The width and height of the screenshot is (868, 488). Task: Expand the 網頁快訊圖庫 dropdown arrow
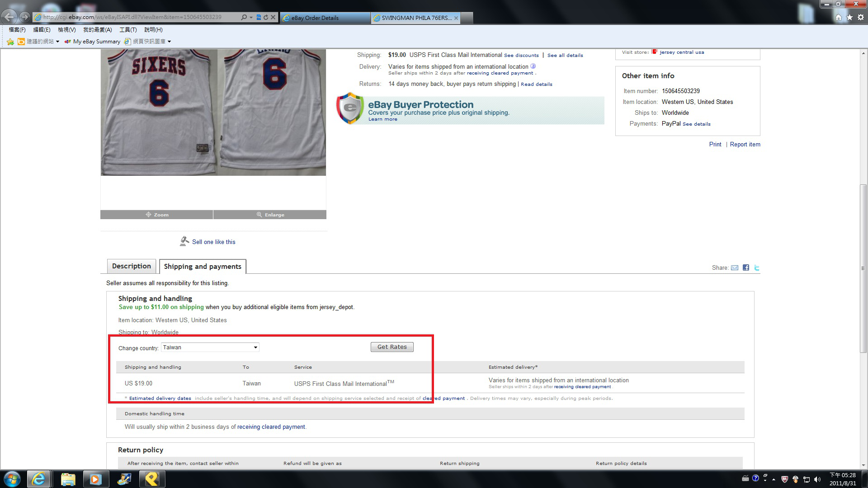pyautogui.click(x=170, y=42)
